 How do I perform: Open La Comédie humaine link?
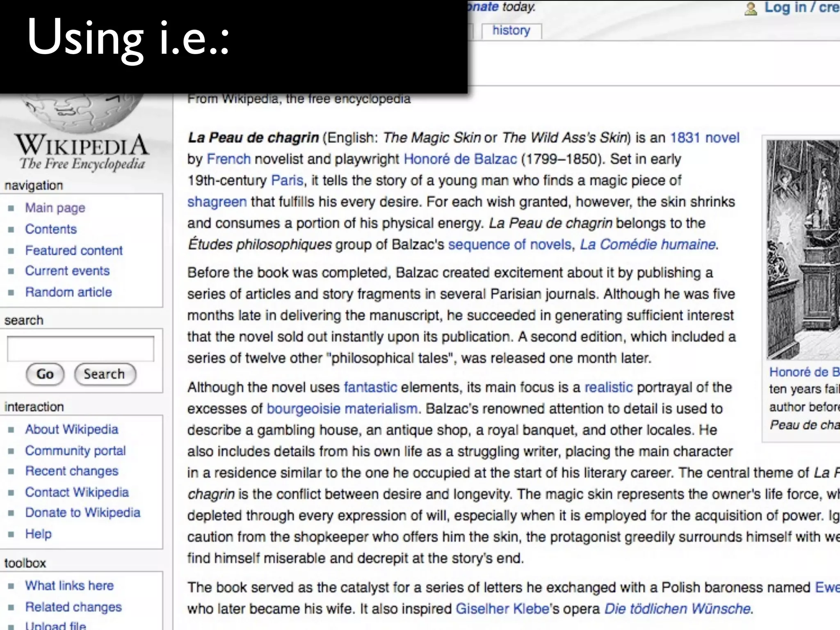pos(648,244)
